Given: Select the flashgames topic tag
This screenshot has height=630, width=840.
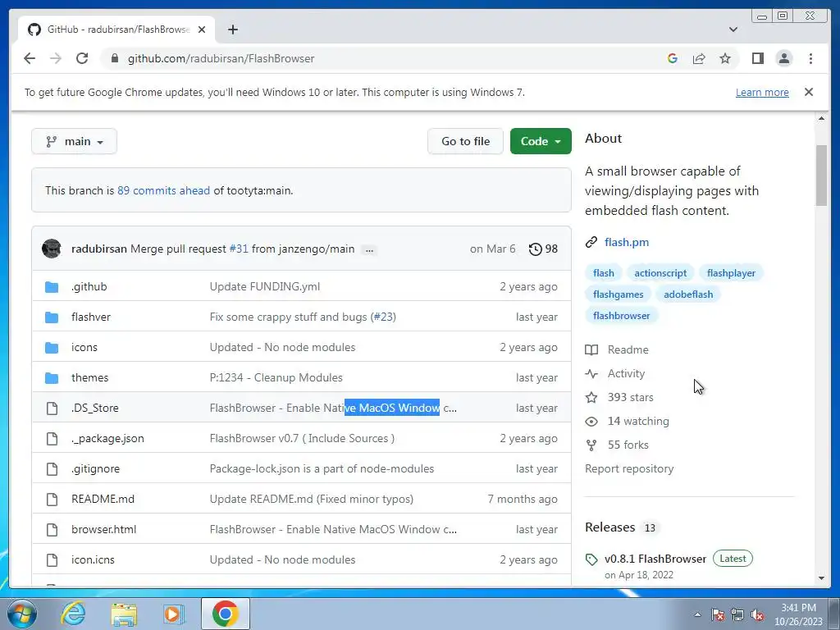Looking at the screenshot, I should (618, 294).
